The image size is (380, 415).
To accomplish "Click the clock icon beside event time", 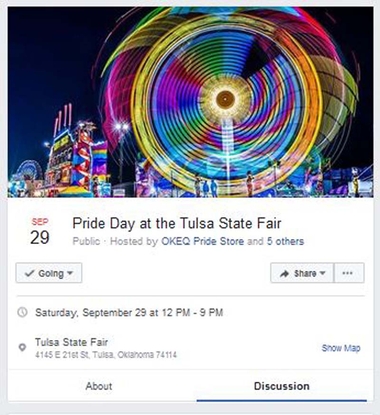I will pyautogui.click(x=22, y=312).
